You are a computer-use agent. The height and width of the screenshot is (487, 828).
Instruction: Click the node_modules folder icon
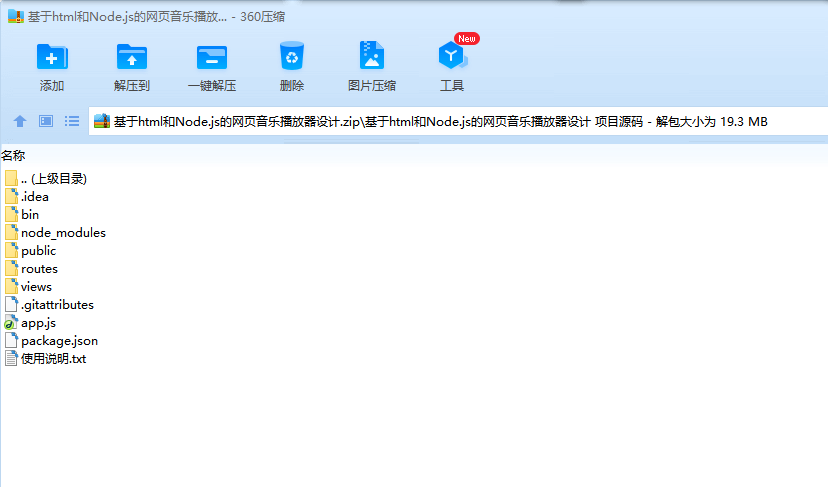pos(11,232)
